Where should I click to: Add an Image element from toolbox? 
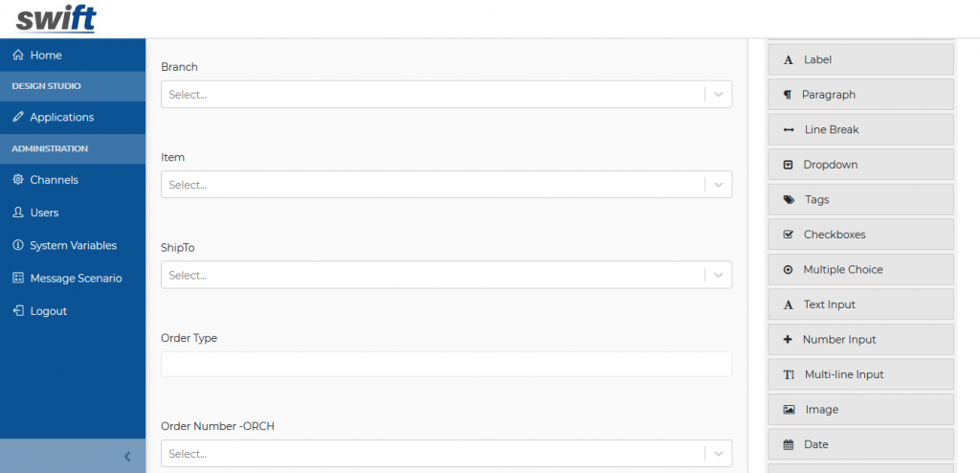pos(860,410)
